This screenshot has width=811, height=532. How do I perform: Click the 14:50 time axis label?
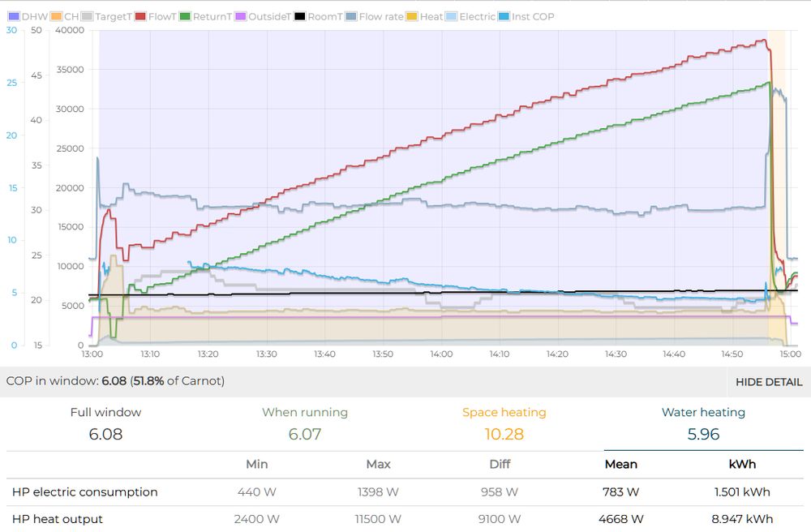[x=732, y=354]
